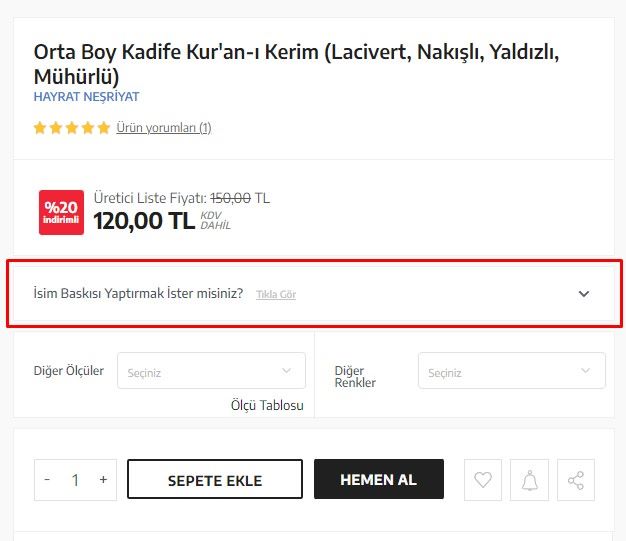Open the Diğer Renkler dropdown
Viewport: 626px width, 541px height.
[x=512, y=371]
